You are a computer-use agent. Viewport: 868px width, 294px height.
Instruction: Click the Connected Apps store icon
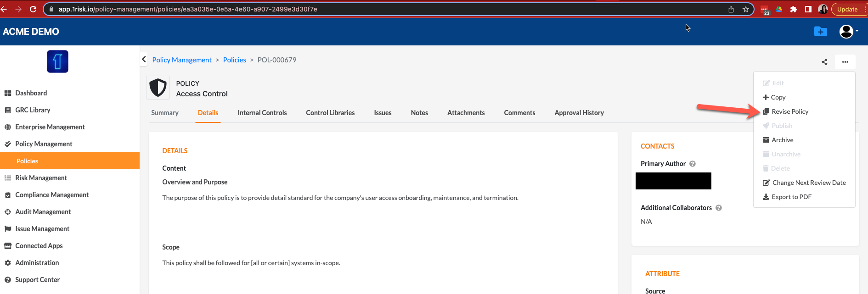click(x=8, y=246)
